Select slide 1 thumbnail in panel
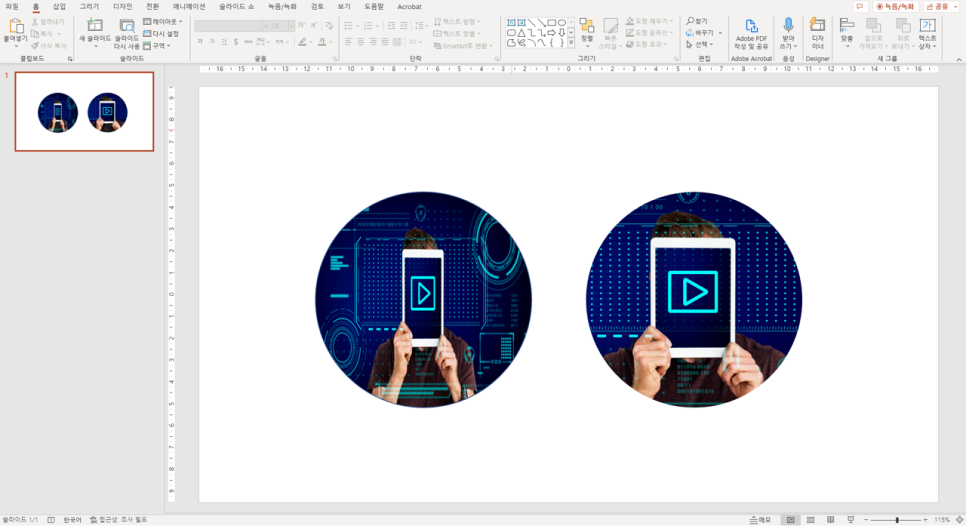The height and width of the screenshot is (526, 966). tap(84, 111)
